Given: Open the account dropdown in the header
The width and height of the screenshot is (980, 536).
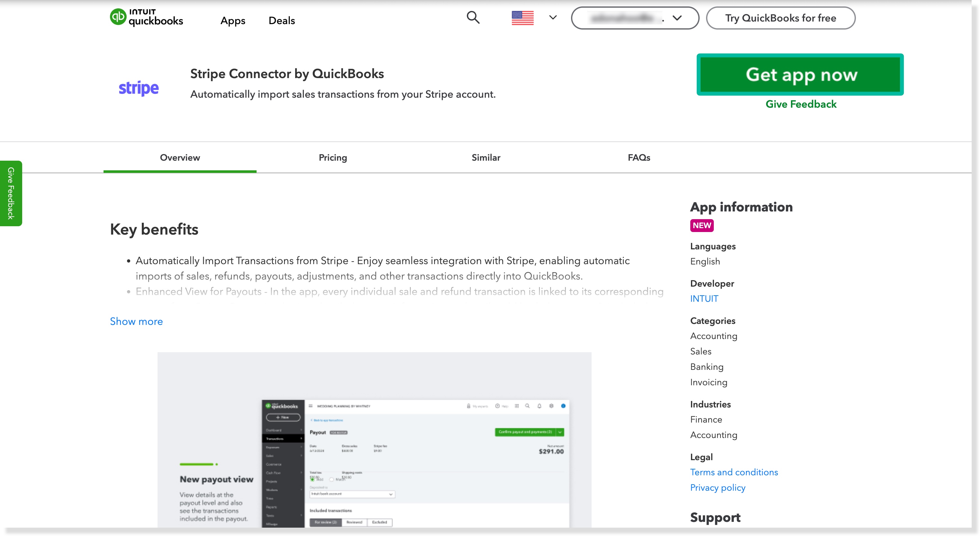Looking at the screenshot, I should 635,17.
